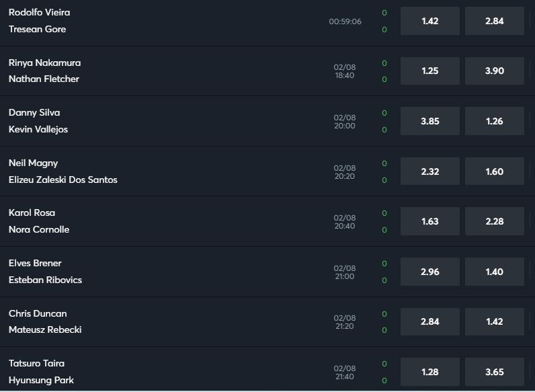
Task: Pick Neil Magny odds 2.32
Action: coord(430,171)
